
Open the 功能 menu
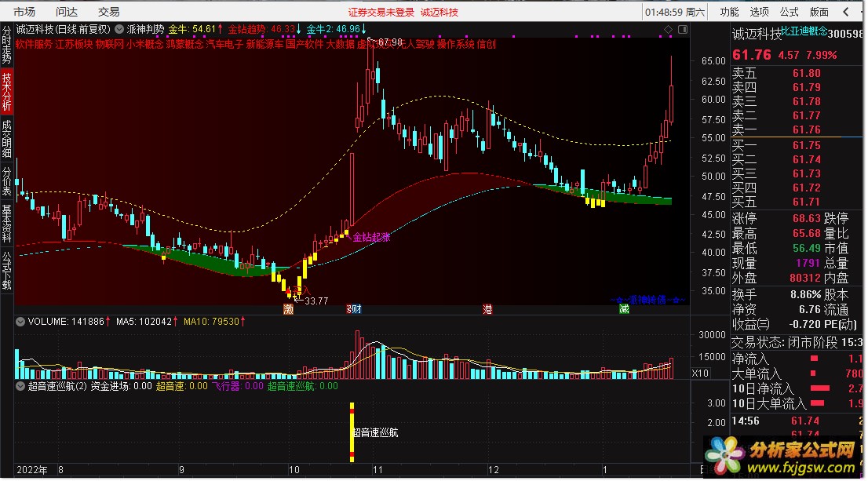tap(729, 12)
